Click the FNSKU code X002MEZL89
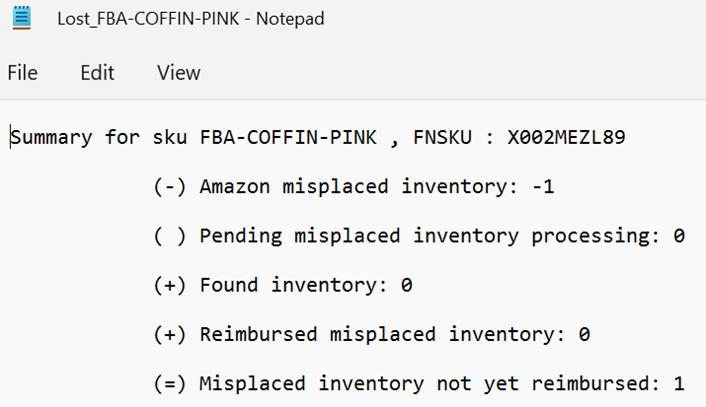The image size is (706, 407). coord(566,137)
